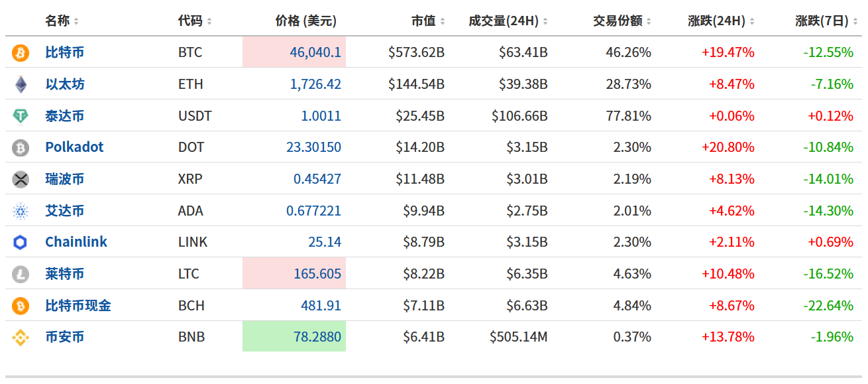Click the Bitcoin orange coin icon
The image size is (868, 384).
click(21, 52)
